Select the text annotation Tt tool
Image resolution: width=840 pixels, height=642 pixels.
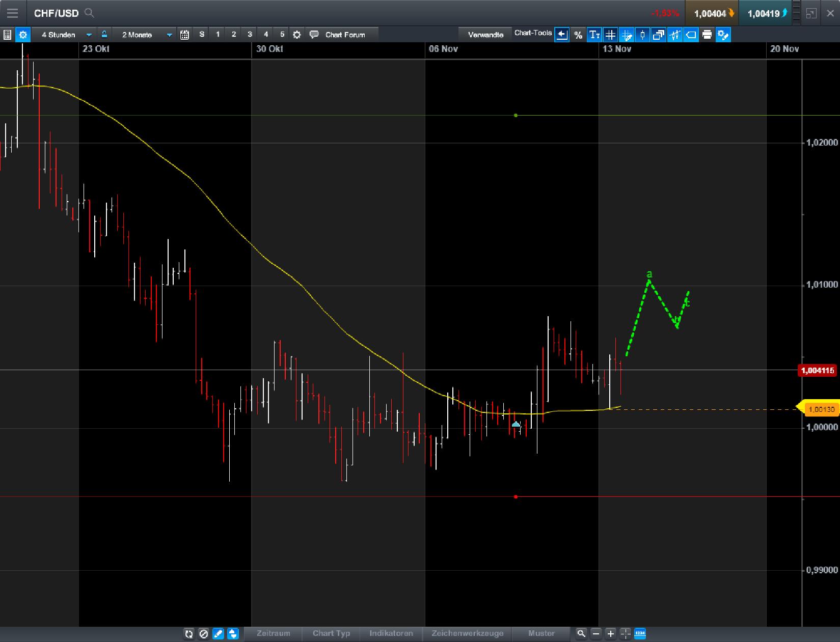click(594, 35)
